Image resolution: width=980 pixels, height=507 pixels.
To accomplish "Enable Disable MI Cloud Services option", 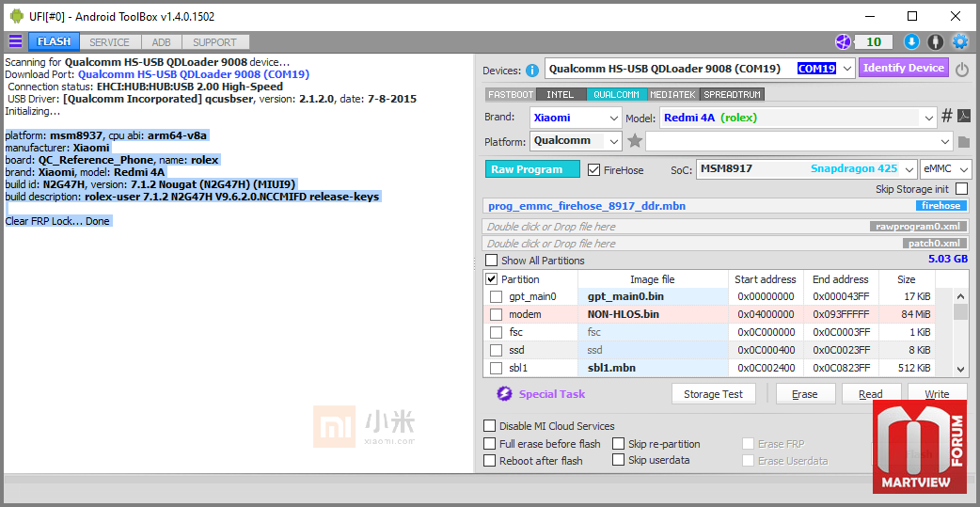I will (490, 426).
